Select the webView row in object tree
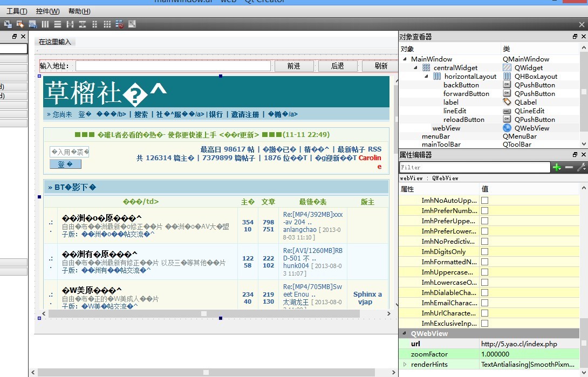This screenshot has height=377, width=588. [x=490, y=128]
